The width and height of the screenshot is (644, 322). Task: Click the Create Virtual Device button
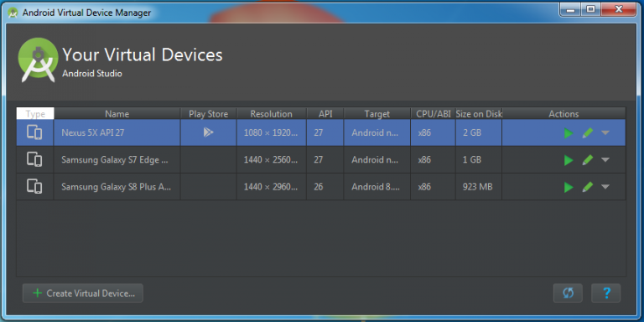coord(83,293)
